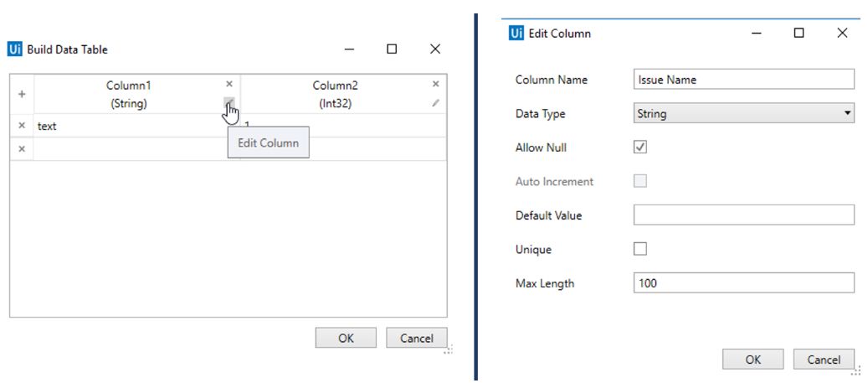
Task: Focus the Default Value field
Action: pyautogui.click(x=743, y=215)
